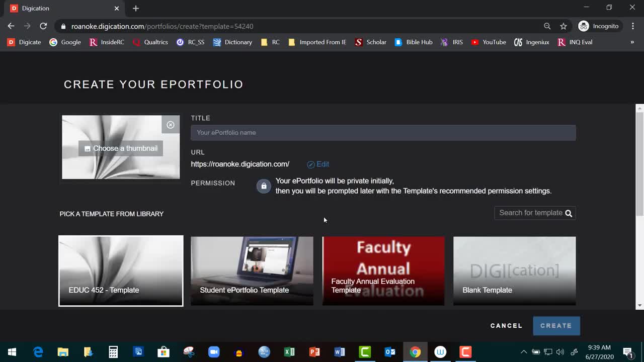Open Microsoft Store from taskbar
The width and height of the screenshot is (644, 362).
(x=164, y=352)
